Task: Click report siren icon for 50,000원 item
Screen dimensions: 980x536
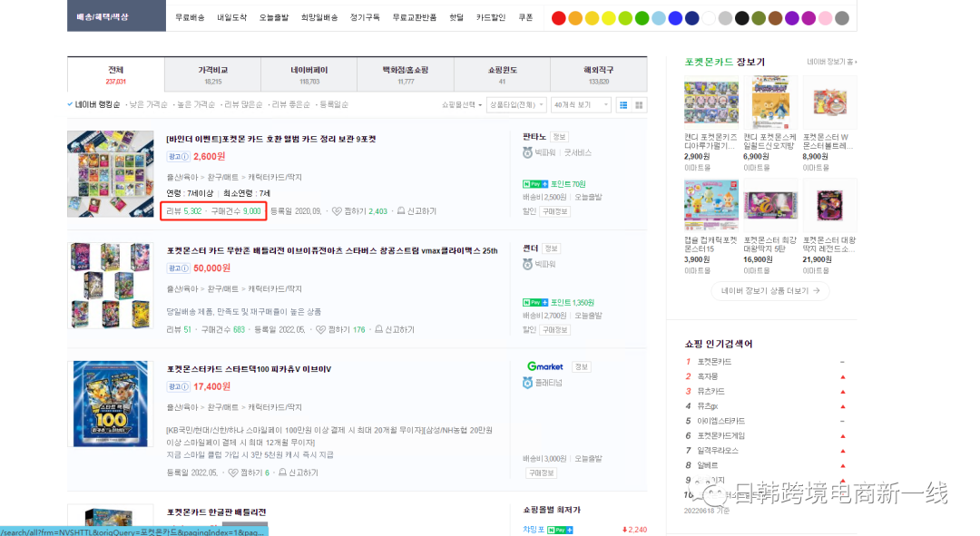Action: [x=378, y=329]
